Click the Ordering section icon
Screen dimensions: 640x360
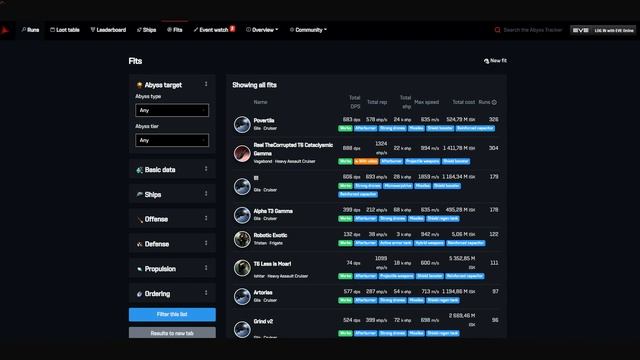(x=140, y=294)
